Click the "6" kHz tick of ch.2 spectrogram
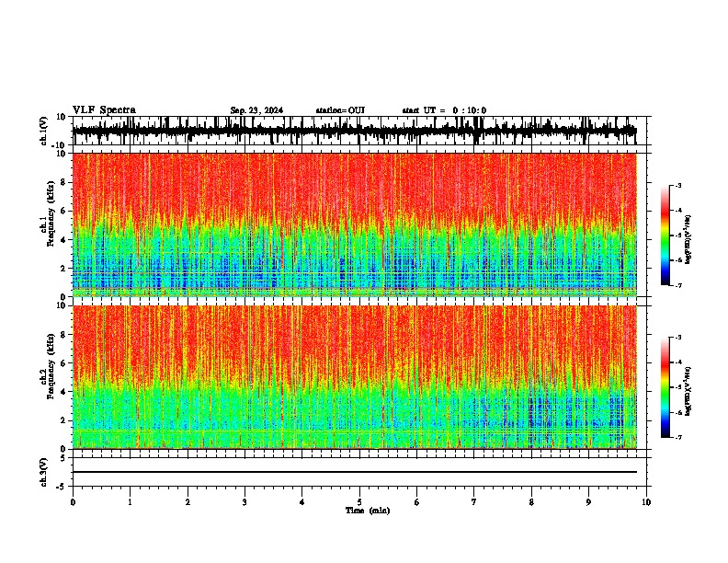728x563 pixels. [x=64, y=362]
